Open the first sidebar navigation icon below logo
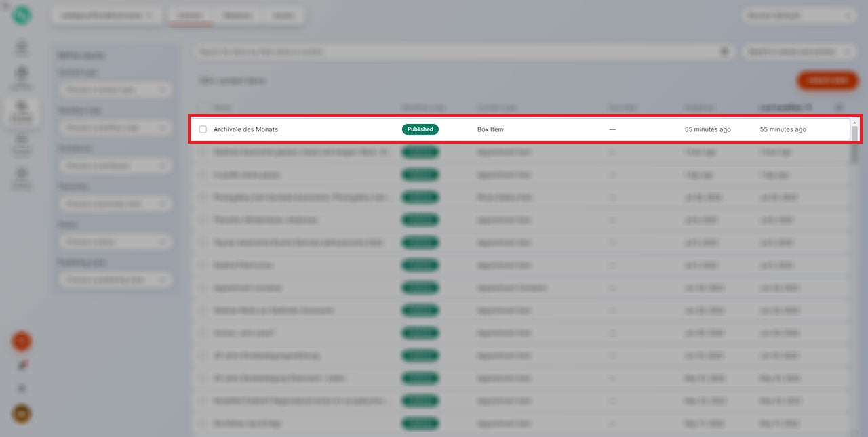Screen dimensions: 868x437 pyautogui.click(x=21, y=47)
